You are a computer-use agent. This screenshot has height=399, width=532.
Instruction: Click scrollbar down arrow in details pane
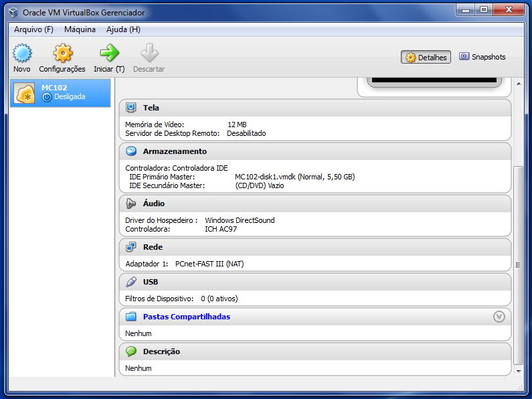tap(519, 371)
